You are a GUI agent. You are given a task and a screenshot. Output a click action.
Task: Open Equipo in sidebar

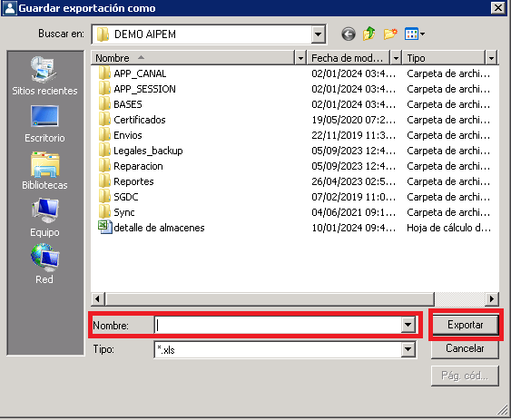tap(44, 218)
